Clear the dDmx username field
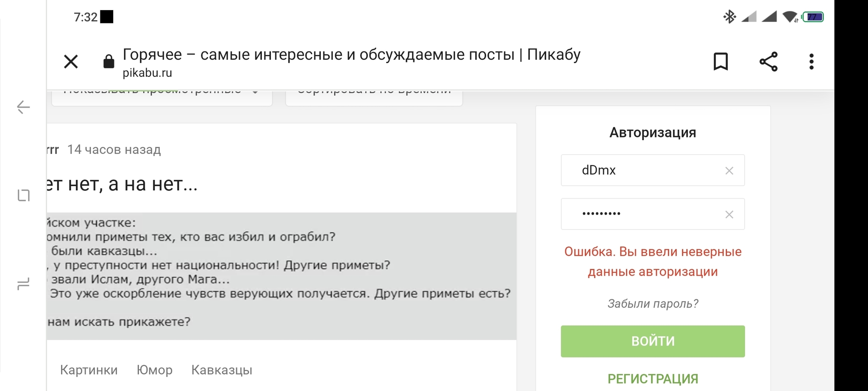 [x=729, y=171]
